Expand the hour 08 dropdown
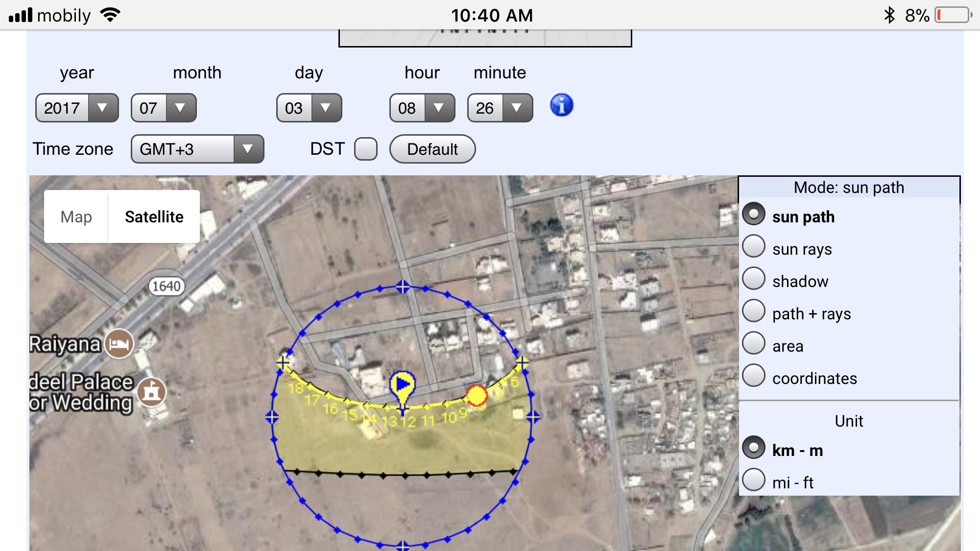Viewport: 980px width, 551px height. [422, 108]
